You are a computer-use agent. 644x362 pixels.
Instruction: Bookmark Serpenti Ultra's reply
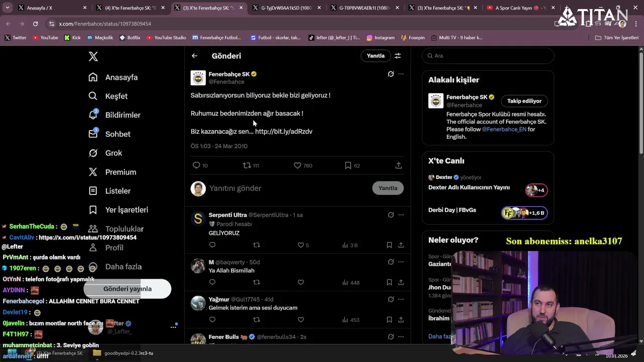pyautogui.click(x=389, y=245)
